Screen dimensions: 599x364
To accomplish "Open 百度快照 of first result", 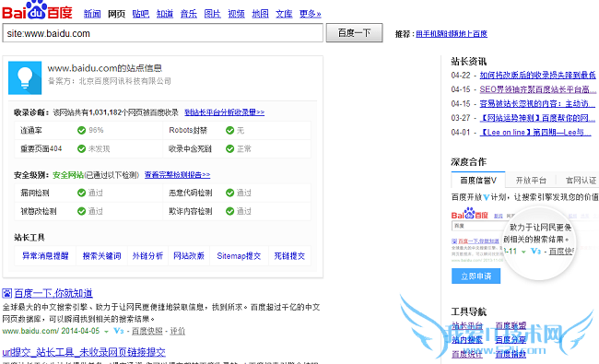I will [x=147, y=331].
